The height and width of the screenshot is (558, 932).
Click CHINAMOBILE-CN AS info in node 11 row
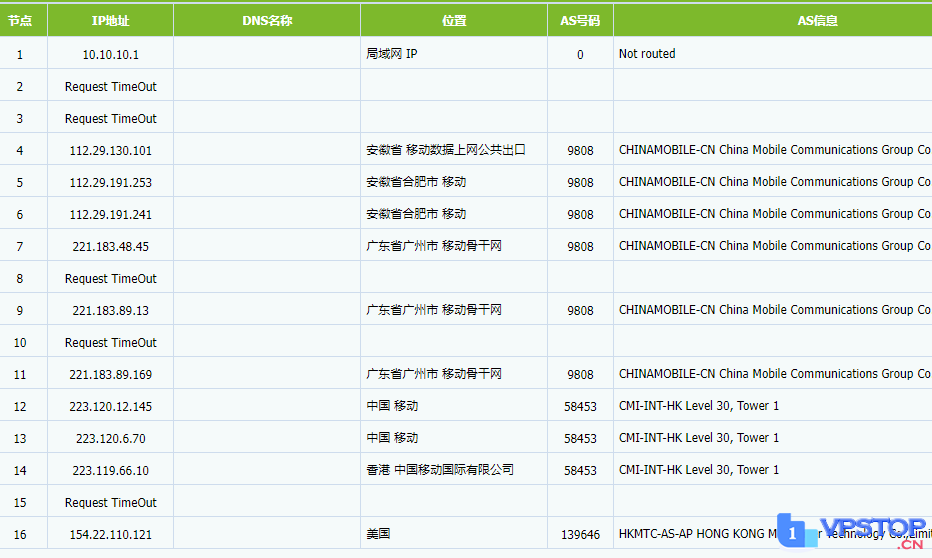pos(775,375)
